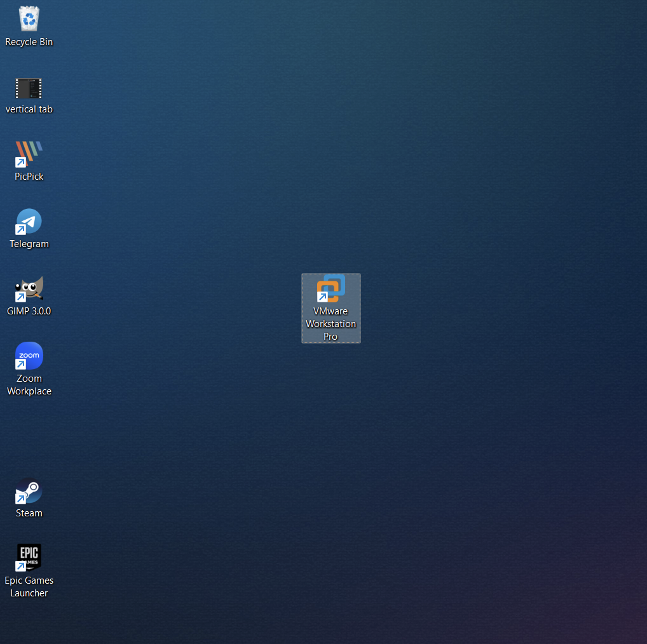647x644 pixels.
Task: Click the 'Telegram' text label
Action: (x=29, y=244)
